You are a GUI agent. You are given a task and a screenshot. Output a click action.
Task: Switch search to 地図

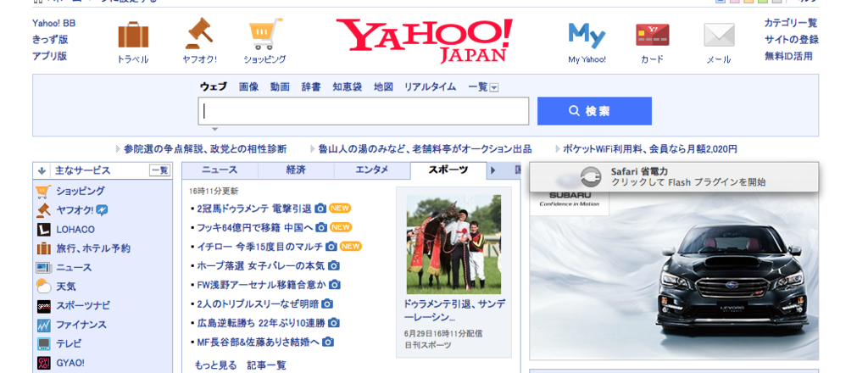point(383,86)
